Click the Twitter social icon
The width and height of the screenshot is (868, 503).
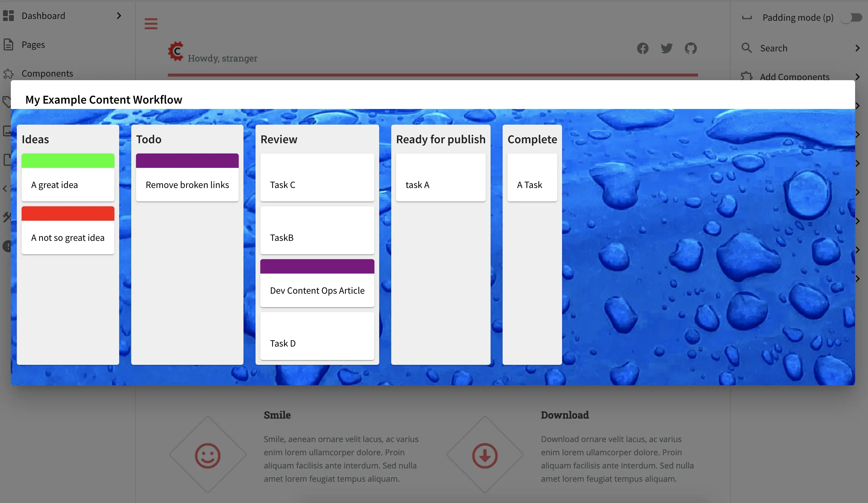click(667, 48)
